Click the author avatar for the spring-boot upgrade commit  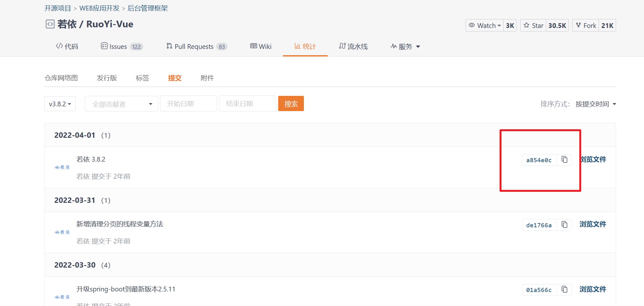pos(62,297)
